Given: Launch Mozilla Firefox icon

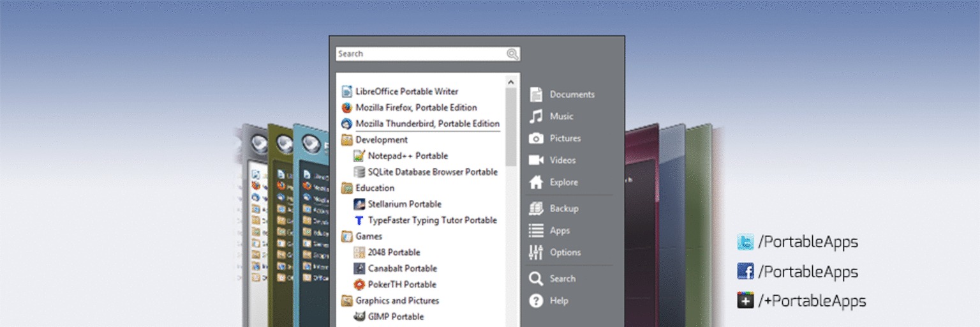Looking at the screenshot, I should [347, 107].
